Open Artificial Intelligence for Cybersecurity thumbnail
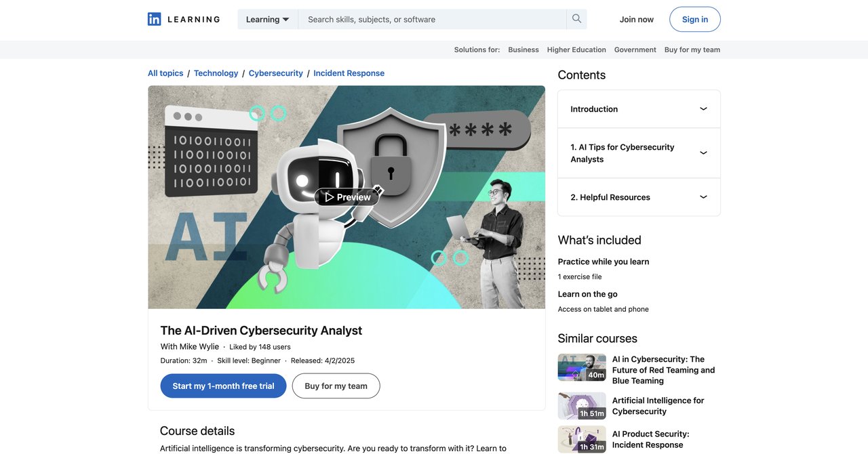This screenshot has width=868, height=454. 582,406
